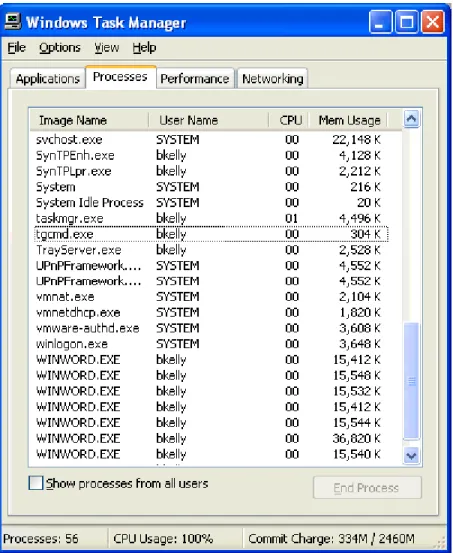The height and width of the screenshot is (553, 453).
Task: Select the TrayServer.exe process
Action: click(x=211, y=250)
